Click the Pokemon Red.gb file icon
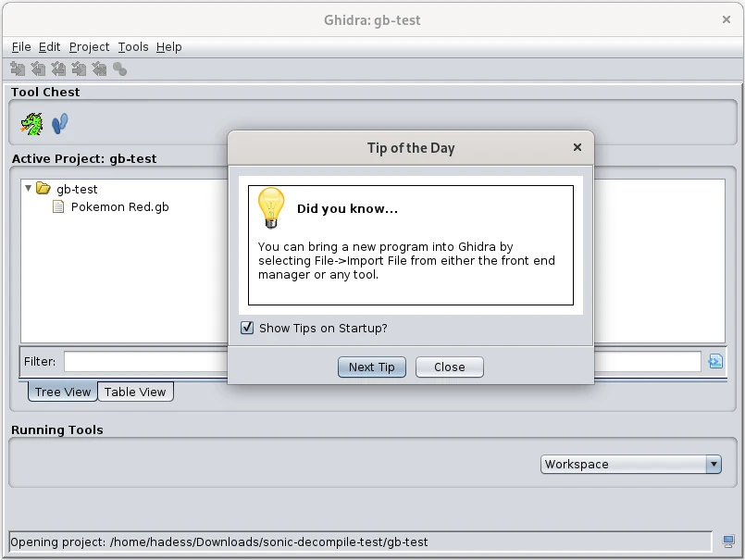 (58, 206)
